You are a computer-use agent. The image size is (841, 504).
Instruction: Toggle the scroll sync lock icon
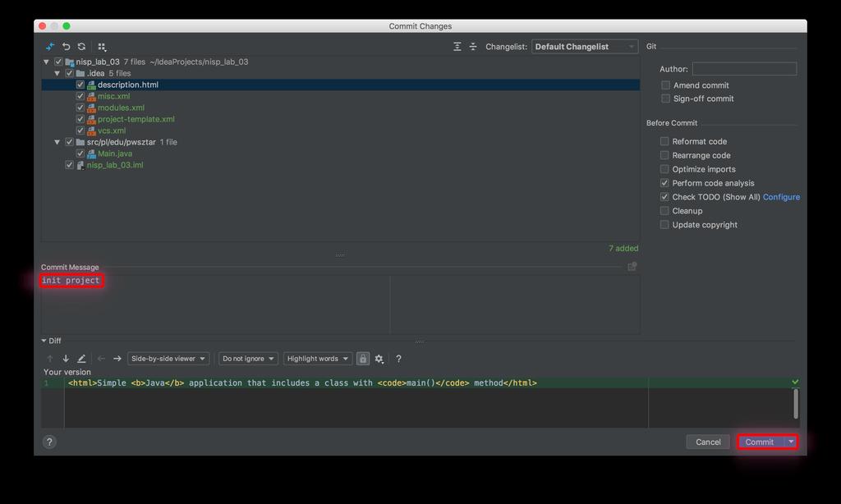(363, 359)
